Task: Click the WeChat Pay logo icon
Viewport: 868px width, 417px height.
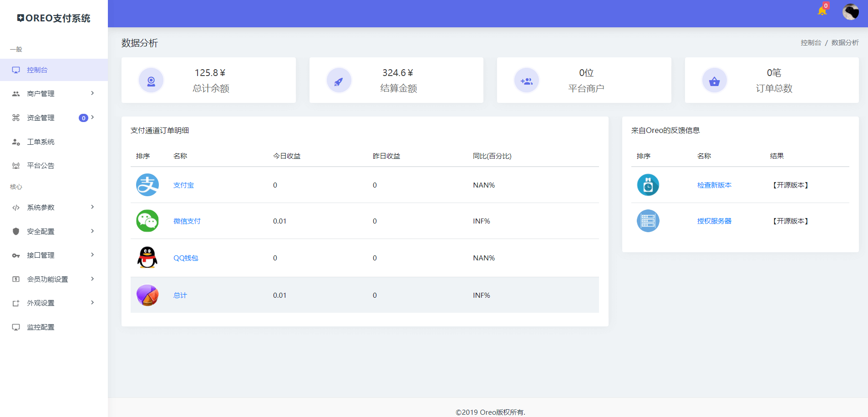Action: pos(147,221)
